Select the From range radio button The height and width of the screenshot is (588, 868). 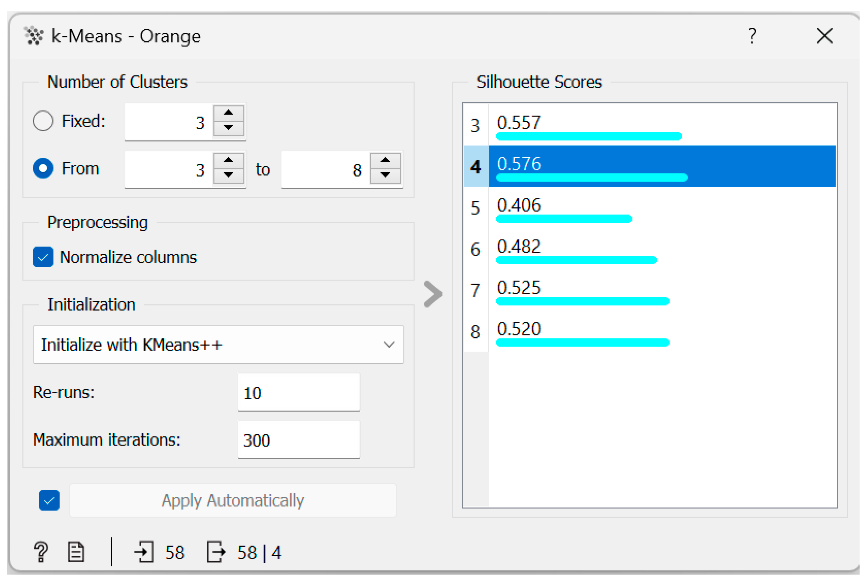pyautogui.click(x=43, y=168)
